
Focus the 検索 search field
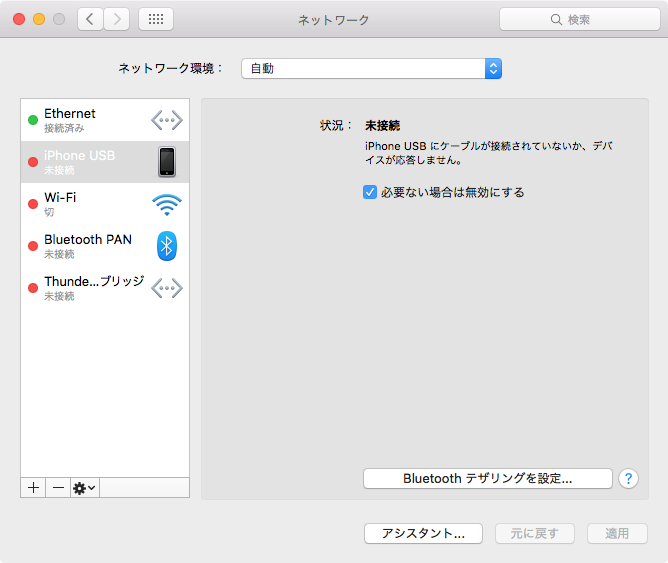[x=580, y=19]
